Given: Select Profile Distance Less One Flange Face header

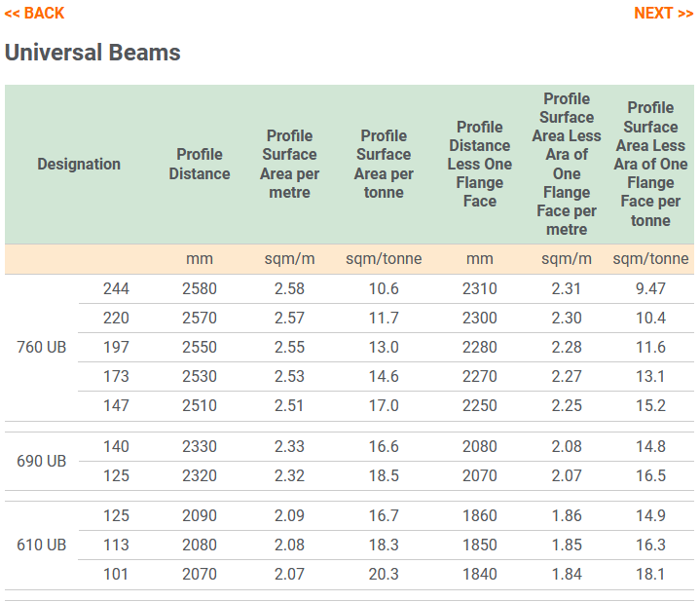Looking at the screenshot, I should point(479,165).
